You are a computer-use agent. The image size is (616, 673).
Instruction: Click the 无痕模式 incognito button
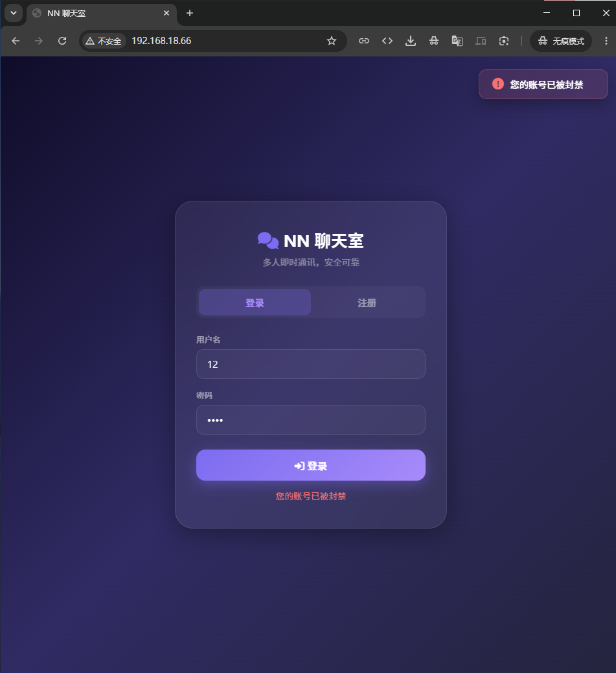click(561, 41)
